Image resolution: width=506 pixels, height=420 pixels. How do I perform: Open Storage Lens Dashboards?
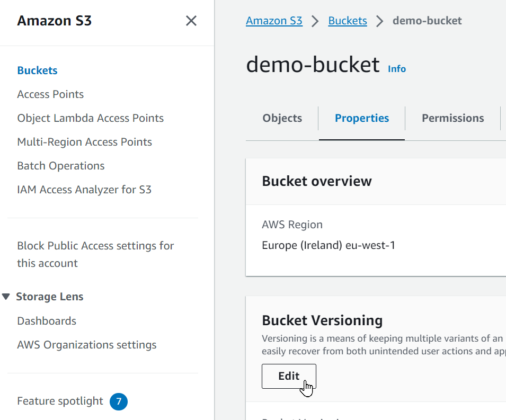click(47, 321)
